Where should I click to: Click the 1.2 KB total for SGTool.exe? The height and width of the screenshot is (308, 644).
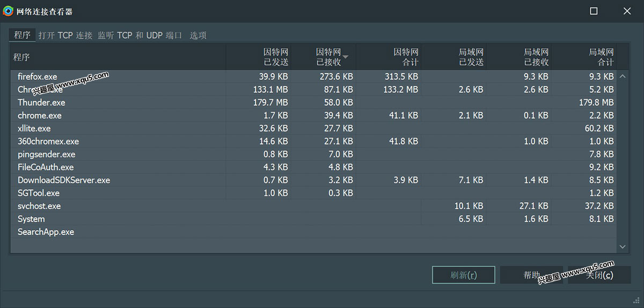602,193
